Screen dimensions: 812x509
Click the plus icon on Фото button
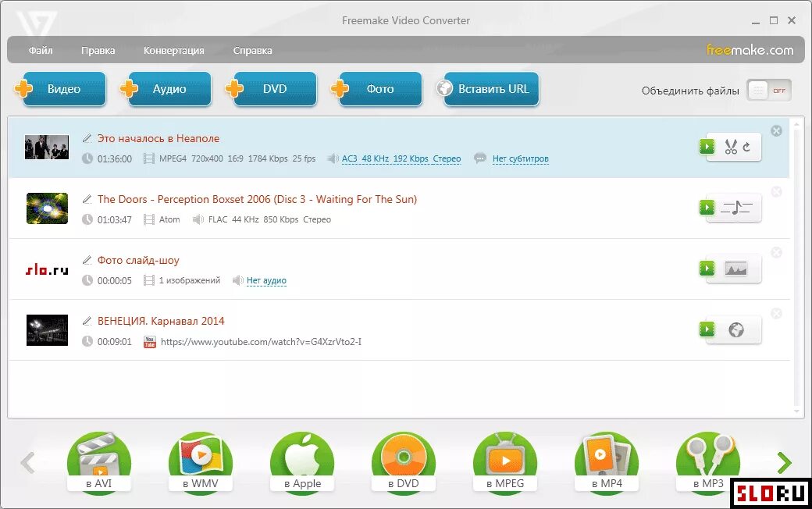coord(340,88)
